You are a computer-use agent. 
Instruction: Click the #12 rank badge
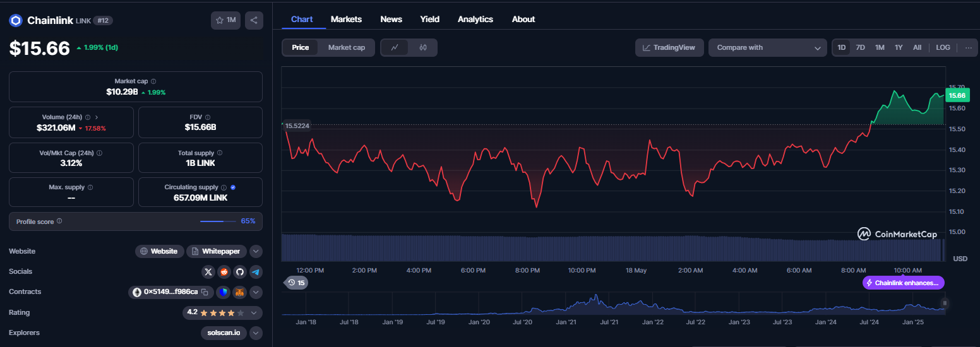103,21
